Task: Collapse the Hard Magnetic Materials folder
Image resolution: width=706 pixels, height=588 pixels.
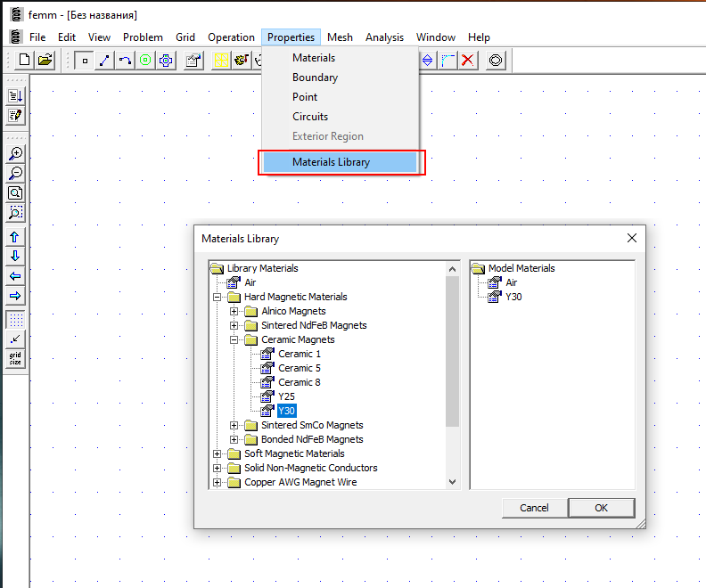Action: 217,297
